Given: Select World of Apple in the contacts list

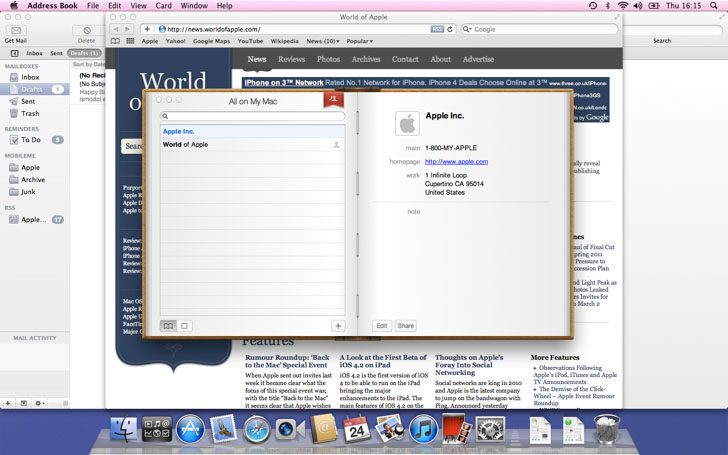Looking at the screenshot, I should tap(253, 145).
